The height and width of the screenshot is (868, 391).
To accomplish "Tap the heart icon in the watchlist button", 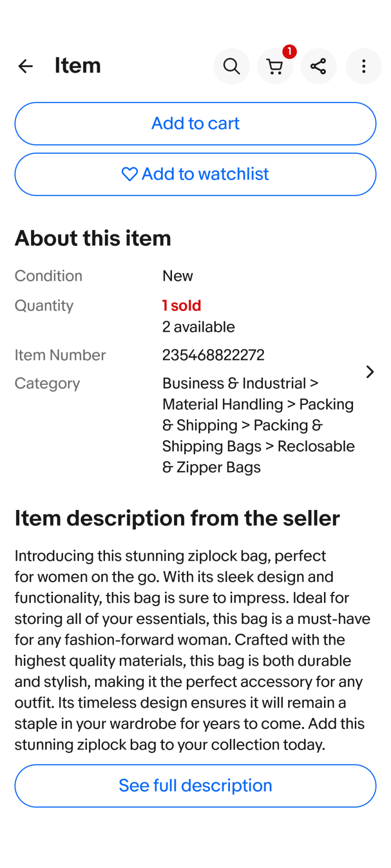I will tap(129, 174).
